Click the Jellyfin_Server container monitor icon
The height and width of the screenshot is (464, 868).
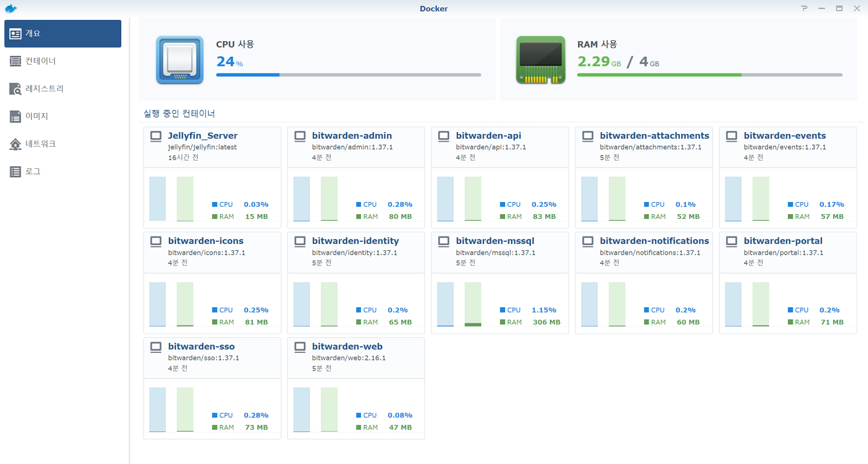156,136
